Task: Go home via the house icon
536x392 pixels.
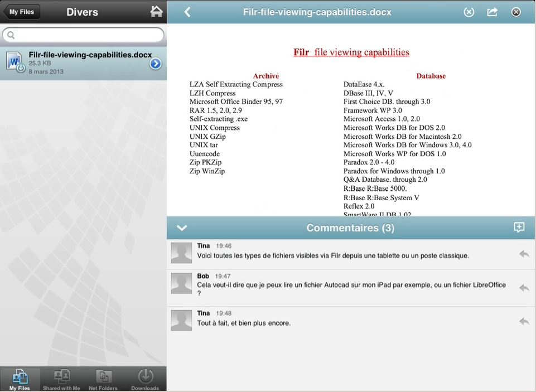Action: (x=156, y=12)
